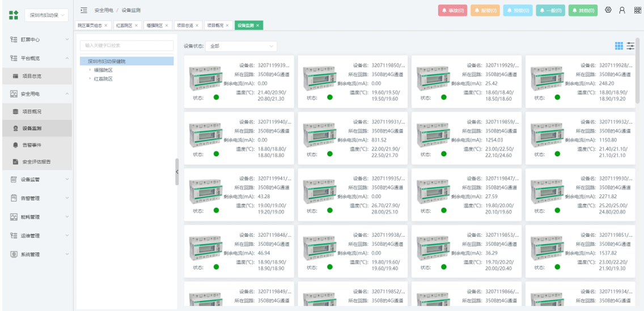Close the 红荔院区 tab
644x311 pixels.
(137, 25)
